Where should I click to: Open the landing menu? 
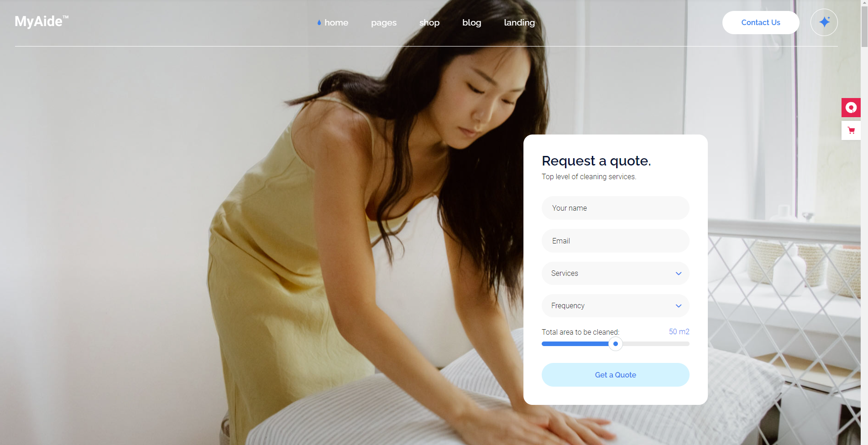(519, 23)
